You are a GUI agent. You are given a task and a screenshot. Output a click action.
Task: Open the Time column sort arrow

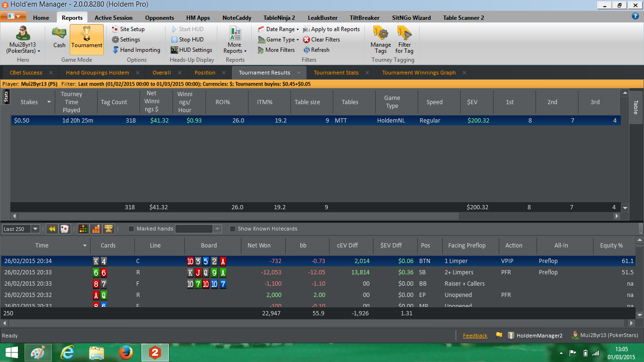(85, 246)
